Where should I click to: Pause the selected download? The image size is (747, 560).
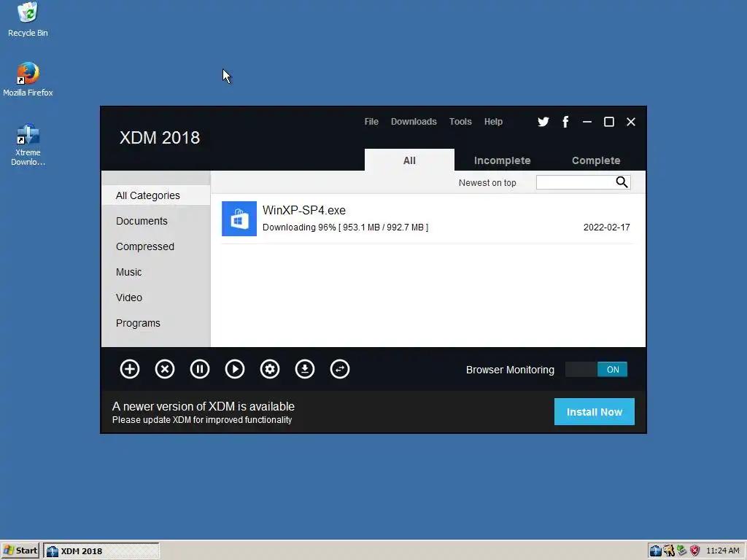pos(200,369)
